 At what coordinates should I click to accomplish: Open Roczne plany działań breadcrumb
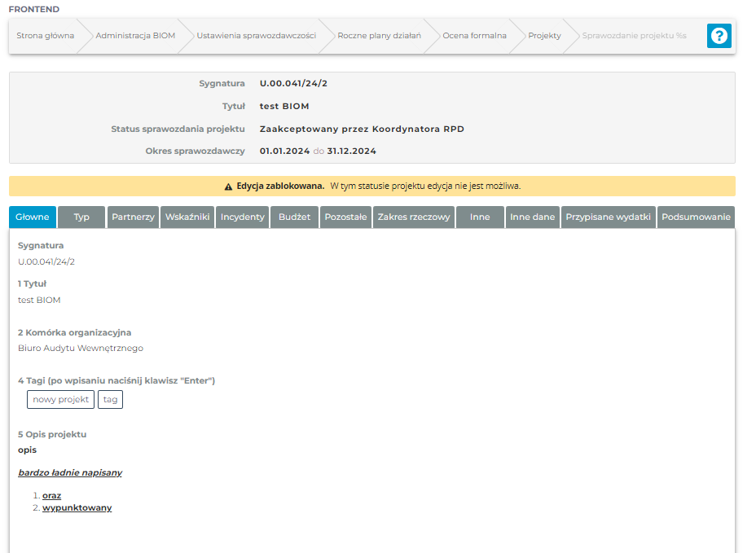pyautogui.click(x=379, y=36)
